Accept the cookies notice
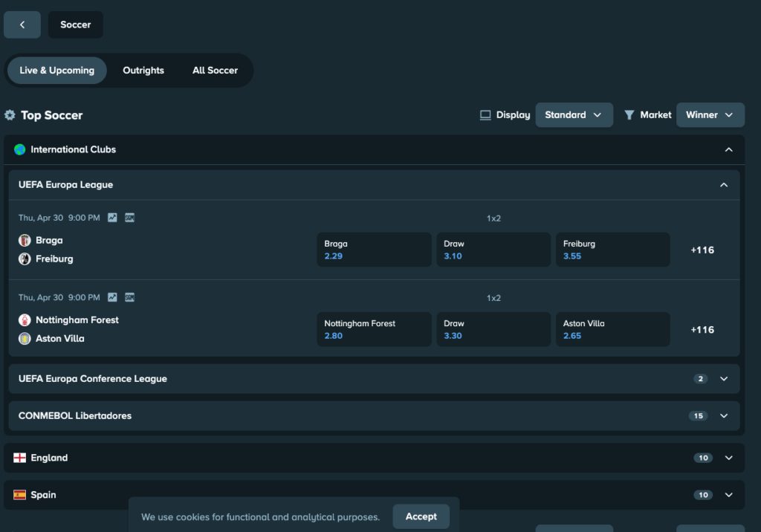Viewport: 761px width, 532px height. click(421, 516)
